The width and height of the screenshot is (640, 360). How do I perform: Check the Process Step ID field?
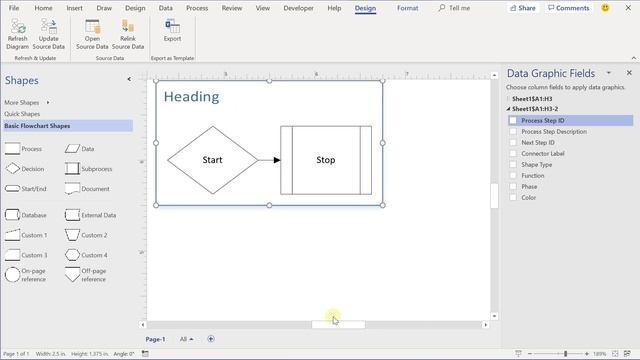513,120
